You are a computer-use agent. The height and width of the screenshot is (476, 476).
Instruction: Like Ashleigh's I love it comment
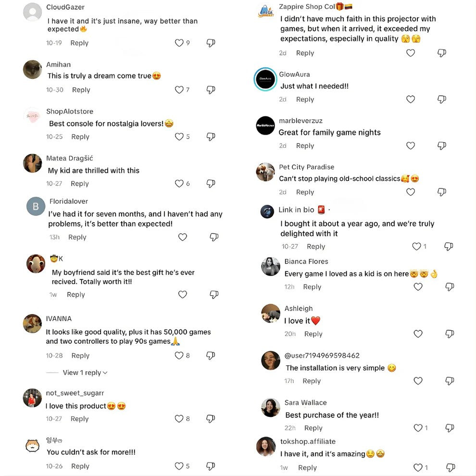pos(418,334)
